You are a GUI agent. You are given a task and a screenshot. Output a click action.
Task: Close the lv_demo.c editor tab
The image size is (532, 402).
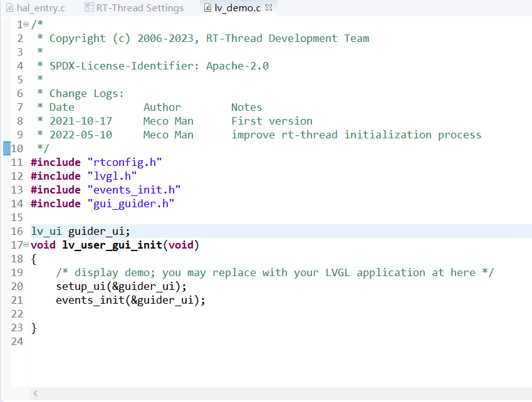(269, 8)
